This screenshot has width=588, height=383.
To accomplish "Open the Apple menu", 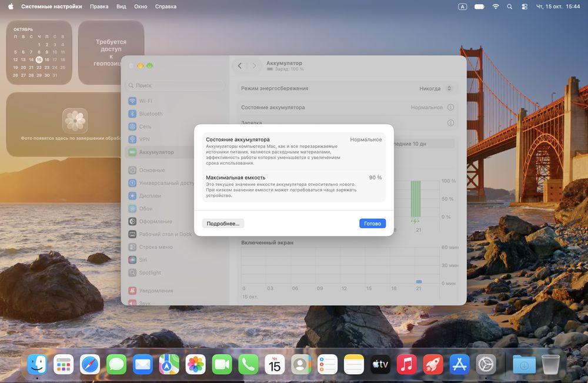I will pyautogui.click(x=11, y=6).
